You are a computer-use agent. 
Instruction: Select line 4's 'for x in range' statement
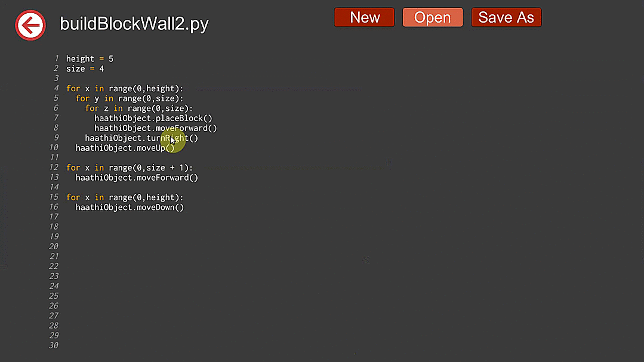click(x=125, y=88)
